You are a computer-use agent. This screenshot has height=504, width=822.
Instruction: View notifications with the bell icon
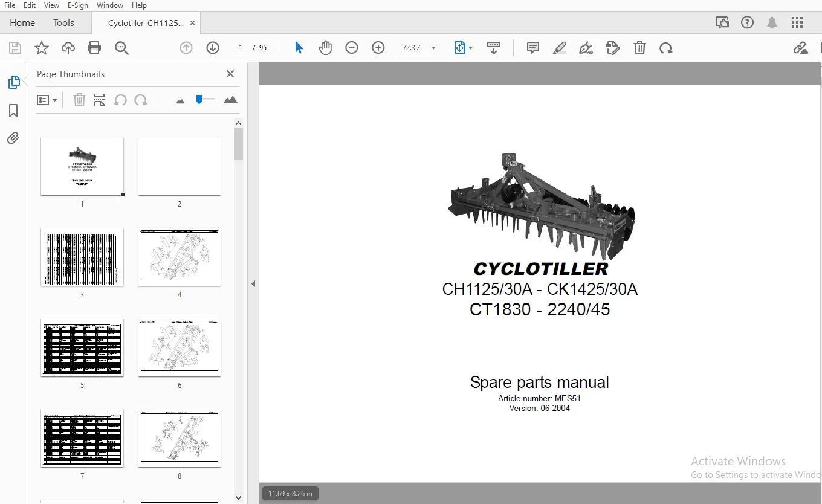[x=772, y=23]
